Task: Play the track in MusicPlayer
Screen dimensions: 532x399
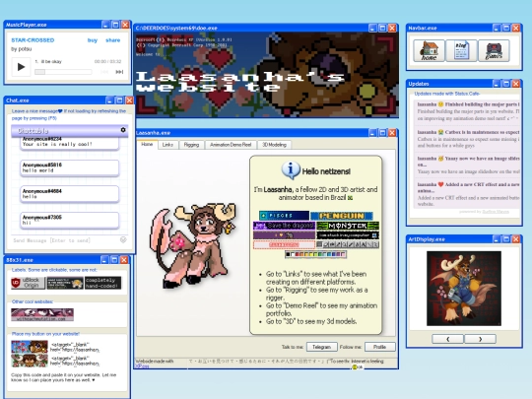Action: (21, 67)
